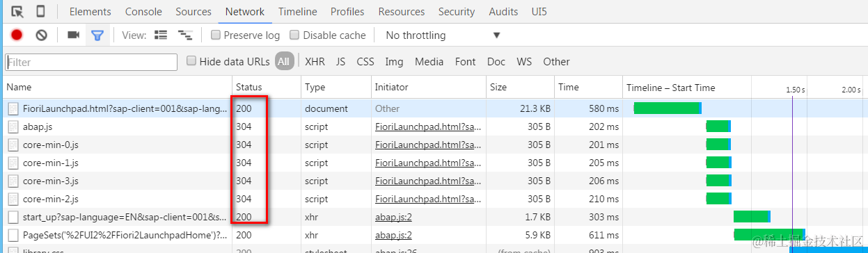Stop recording with the red record icon

coord(17,35)
